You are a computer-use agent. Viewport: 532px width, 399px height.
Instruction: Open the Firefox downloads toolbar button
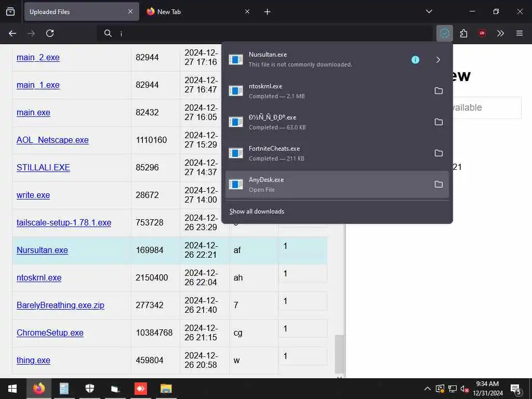[445, 33]
